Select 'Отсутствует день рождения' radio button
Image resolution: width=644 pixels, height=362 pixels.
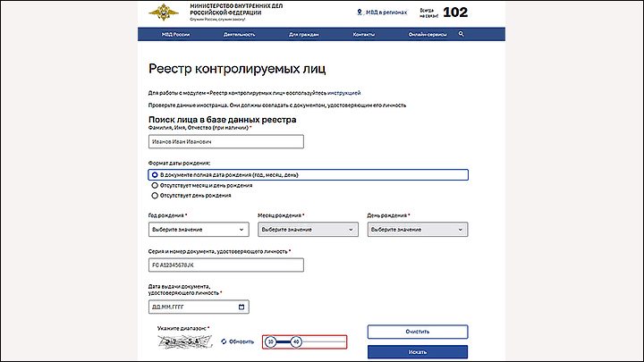(x=155, y=195)
